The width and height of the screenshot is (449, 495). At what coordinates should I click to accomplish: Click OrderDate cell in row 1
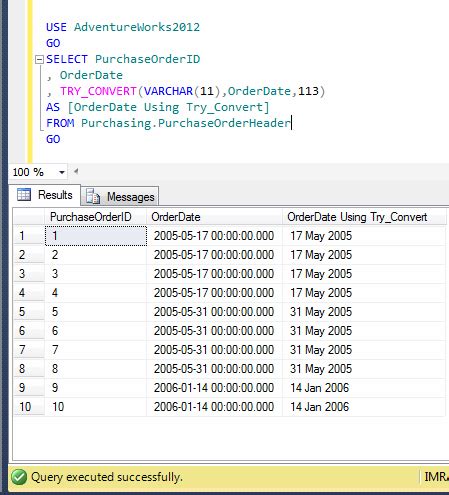(x=214, y=236)
